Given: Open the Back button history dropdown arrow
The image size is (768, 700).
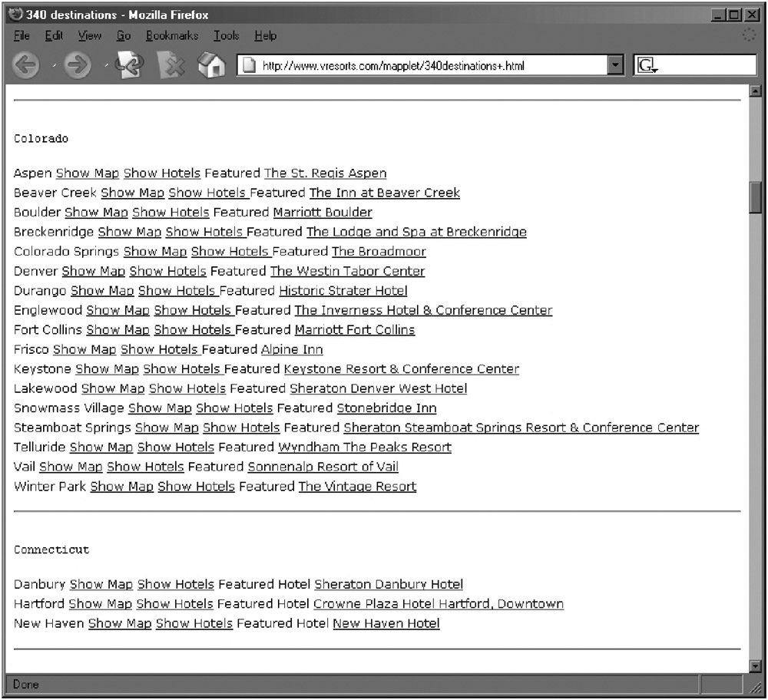Looking at the screenshot, I should (55, 65).
